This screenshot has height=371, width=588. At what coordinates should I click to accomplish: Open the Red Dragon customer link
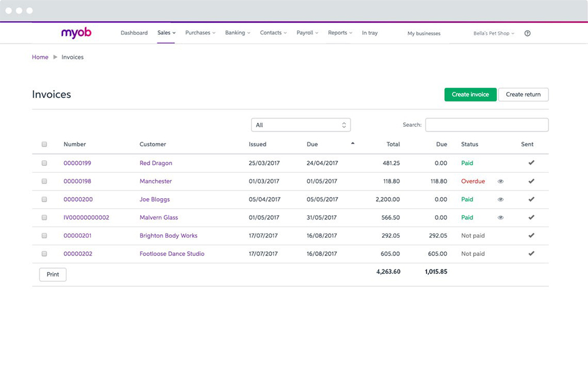point(156,163)
